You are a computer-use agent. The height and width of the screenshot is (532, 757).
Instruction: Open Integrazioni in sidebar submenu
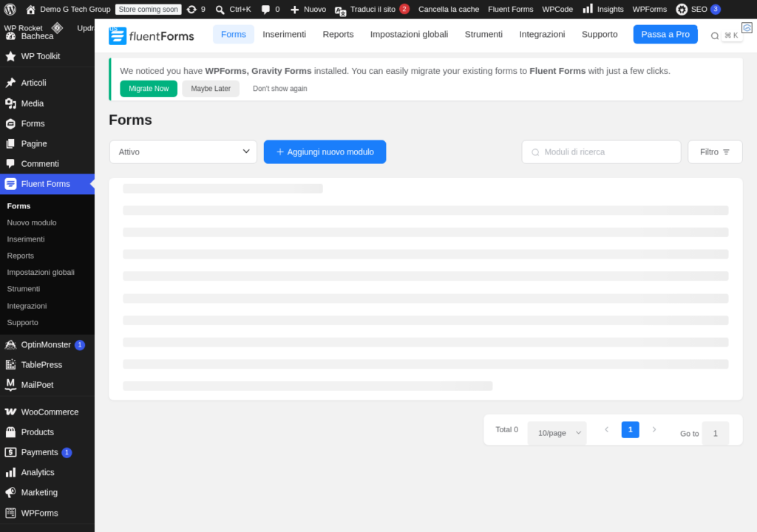click(27, 306)
